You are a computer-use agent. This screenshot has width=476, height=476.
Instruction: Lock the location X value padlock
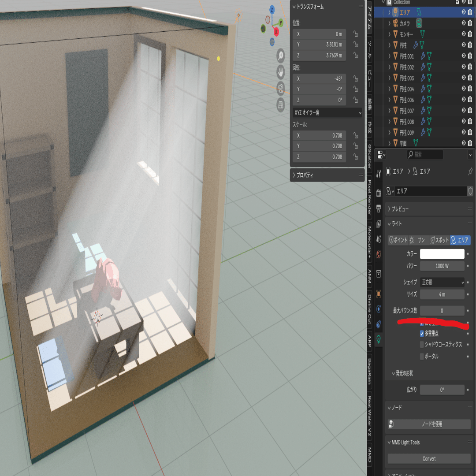pos(356,34)
